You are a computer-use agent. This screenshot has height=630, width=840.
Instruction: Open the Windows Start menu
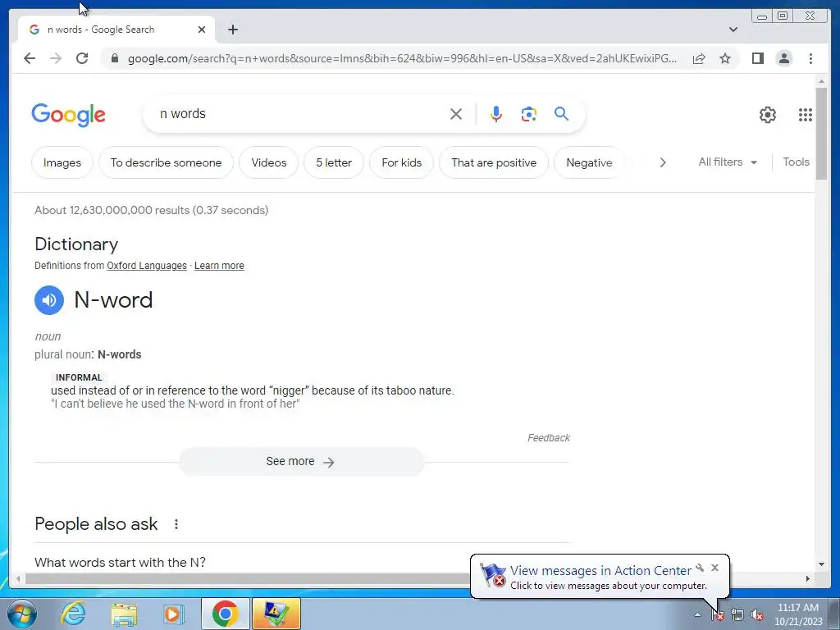21,614
